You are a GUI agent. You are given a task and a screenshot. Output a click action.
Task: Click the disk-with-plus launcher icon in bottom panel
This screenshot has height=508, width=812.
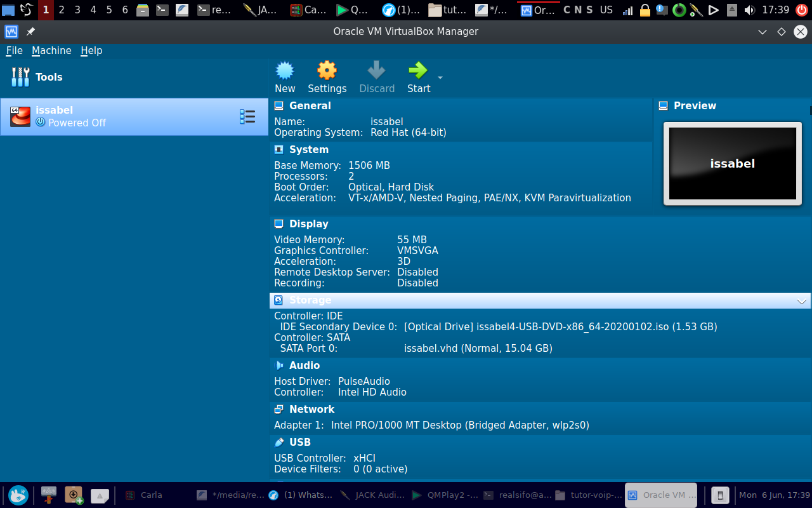point(74,495)
